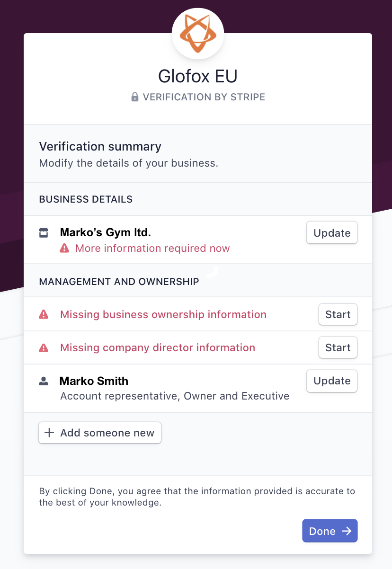Update Marko Smith's details
The height and width of the screenshot is (569, 392).
pyautogui.click(x=332, y=381)
